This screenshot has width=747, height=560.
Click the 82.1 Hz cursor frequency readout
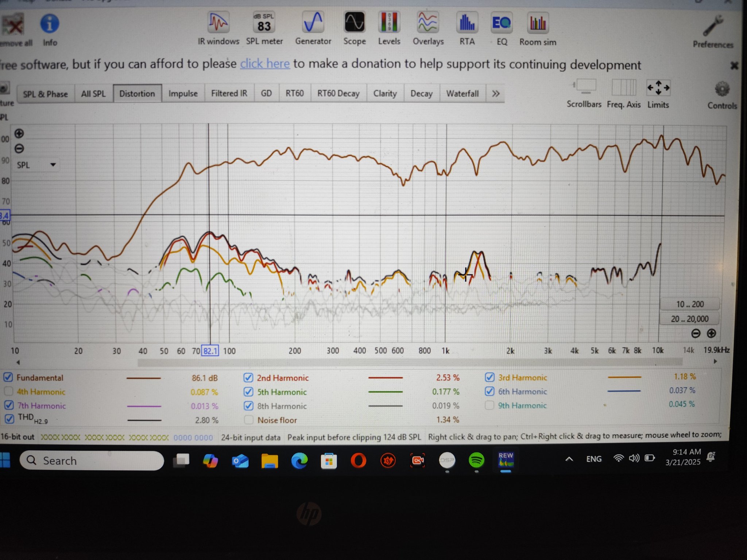210,351
